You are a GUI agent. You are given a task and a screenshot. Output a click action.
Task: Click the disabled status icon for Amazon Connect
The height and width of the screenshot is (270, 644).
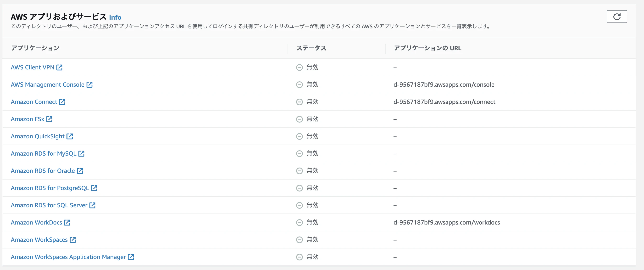pos(299,102)
